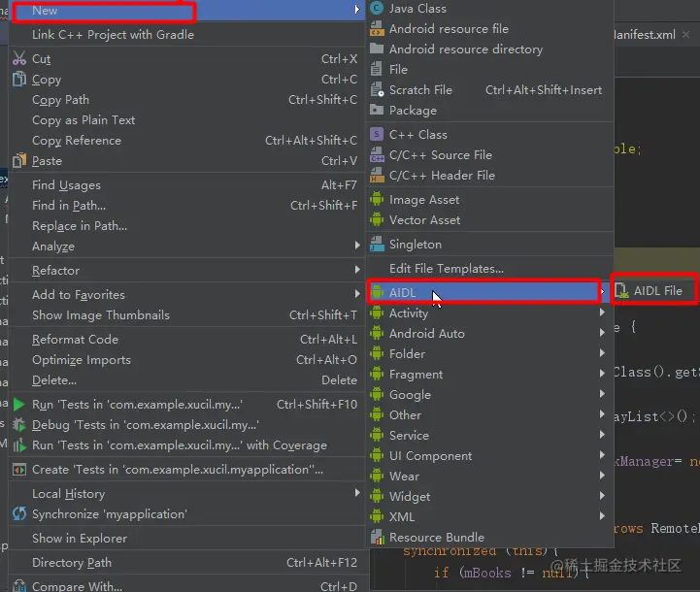The width and height of the screenshot is (700, 592).
Task: Expand the New submenu arrow
Action: click(x=356, y=10)
